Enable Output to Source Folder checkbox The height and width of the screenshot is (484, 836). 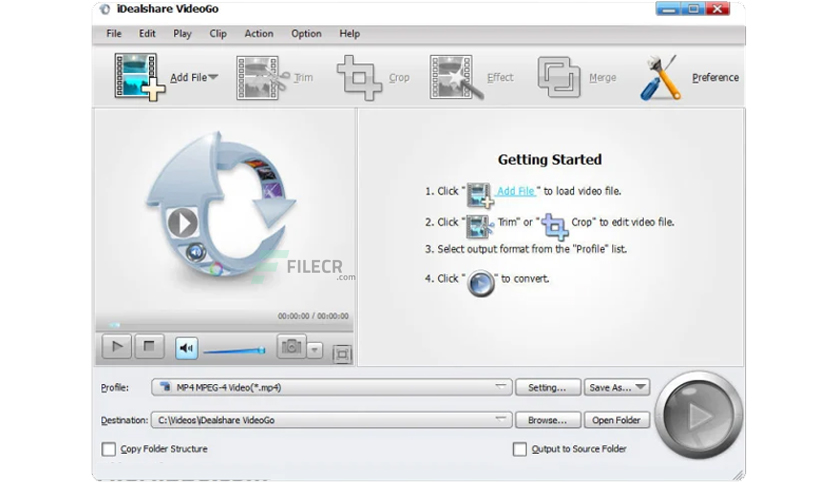tap(520, 449)
